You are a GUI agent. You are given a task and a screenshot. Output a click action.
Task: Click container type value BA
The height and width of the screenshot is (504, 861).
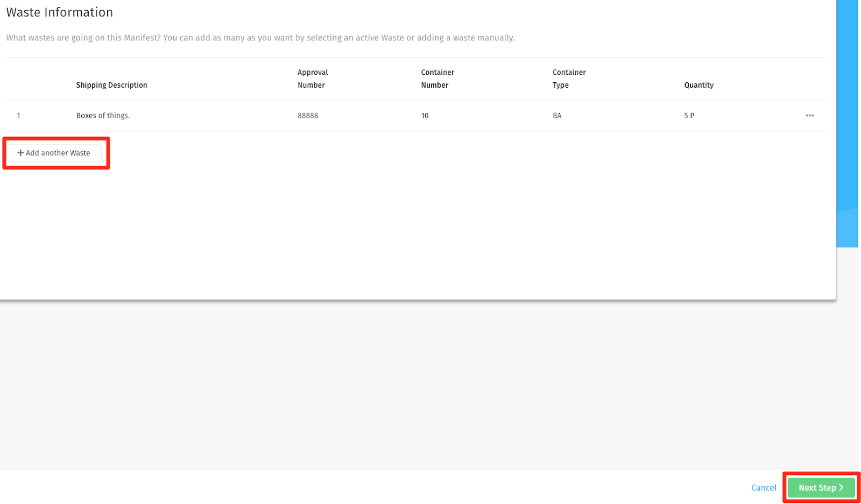(557, 116)
